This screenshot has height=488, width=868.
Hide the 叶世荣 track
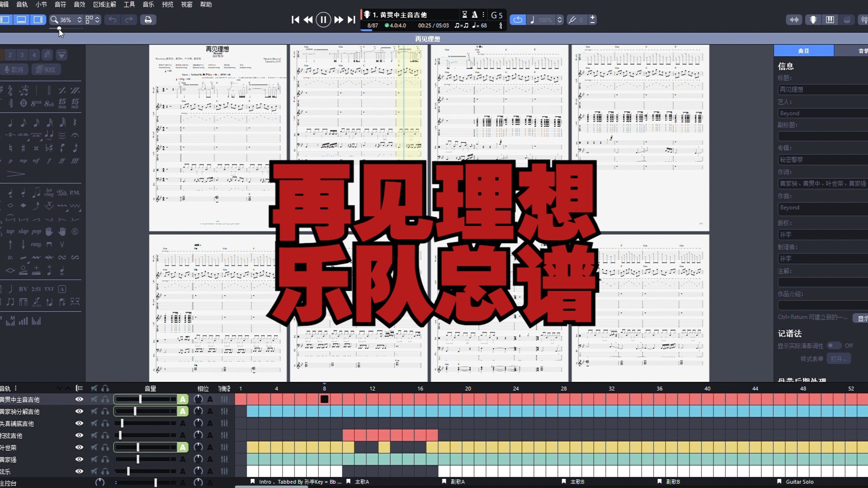pos(79,447)
